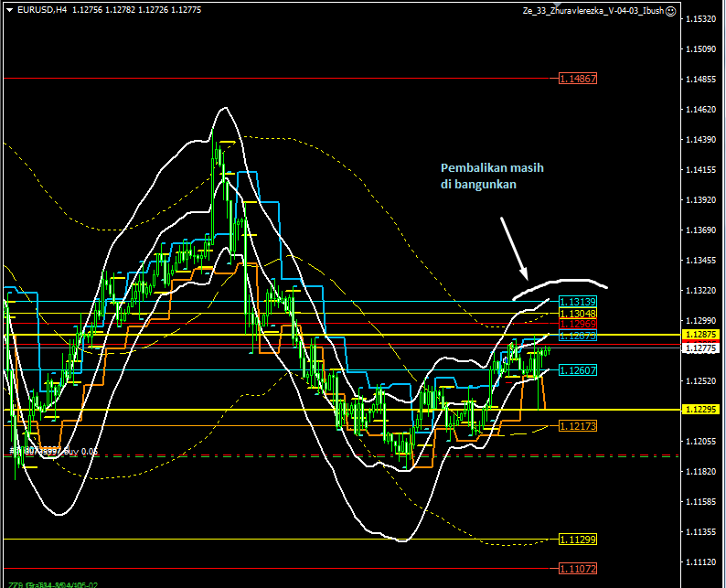Select the white arrow pointing at the curve
The width and height of the screenshot is (726, 588).
coord(514,248)
